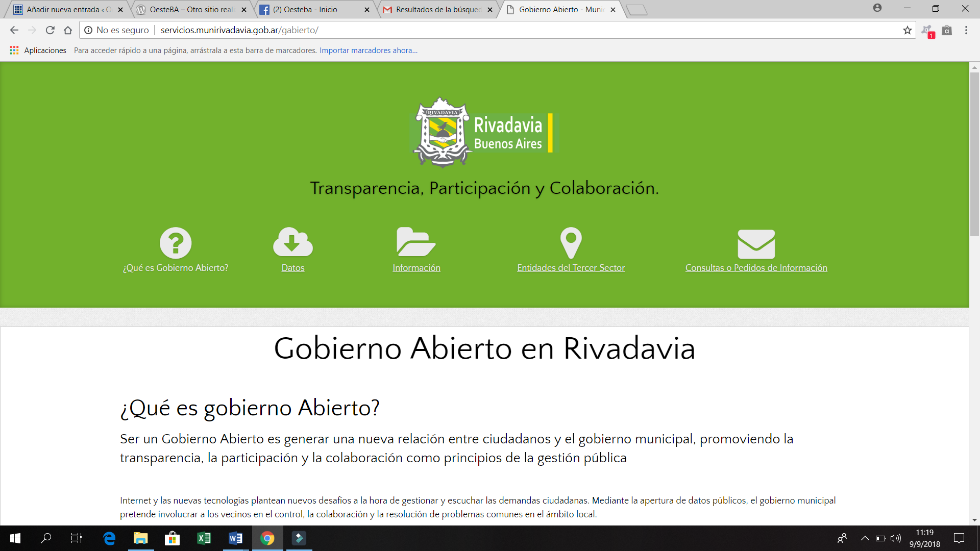980x551 pixels.
Task: Click the Datos navigation link
Action: tap(293, 267)
